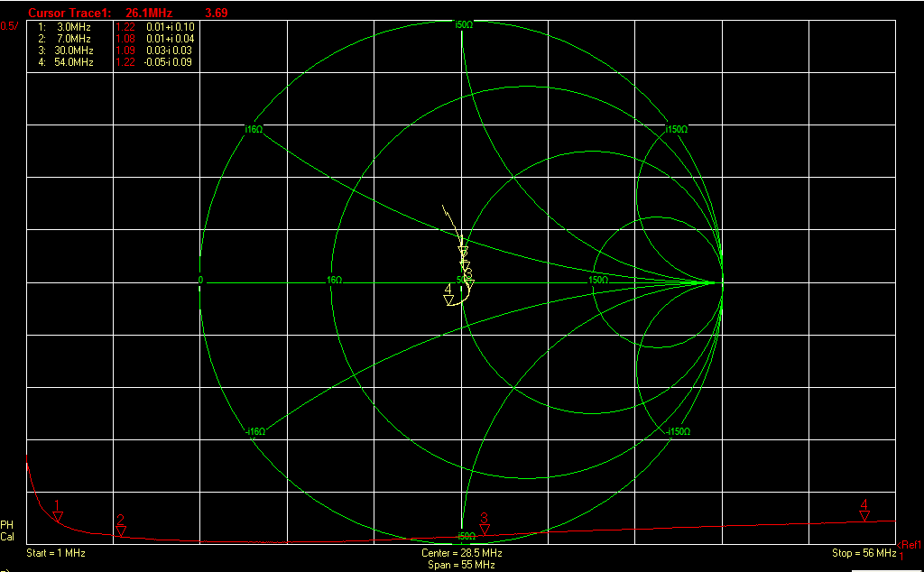This screenshot has width=924, height=572.
Task: Select the marker 3 row showing 30.0MHz
Action: point(115,51)
